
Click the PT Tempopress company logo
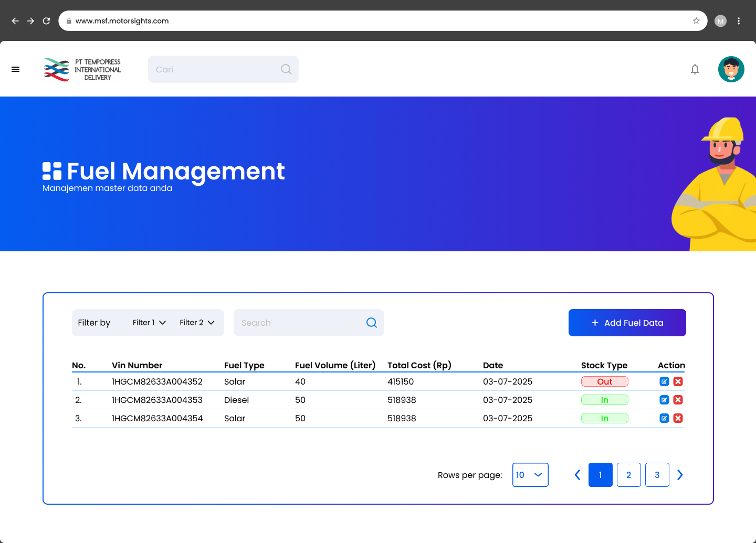(x=82, y=69)
